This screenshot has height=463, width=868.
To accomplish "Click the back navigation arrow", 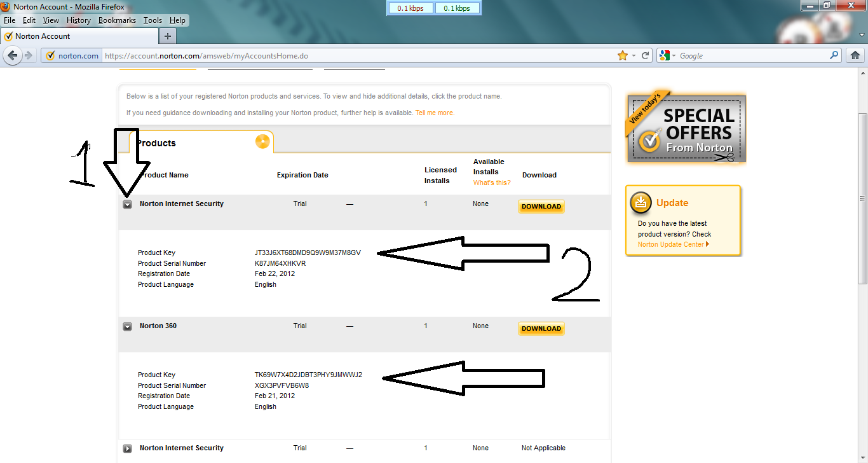I will [12, 55].
